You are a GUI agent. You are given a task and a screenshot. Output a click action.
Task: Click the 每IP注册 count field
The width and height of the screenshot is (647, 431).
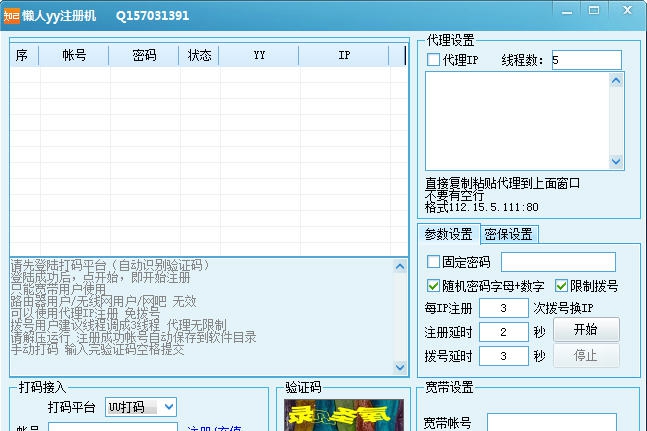(503, 308)
